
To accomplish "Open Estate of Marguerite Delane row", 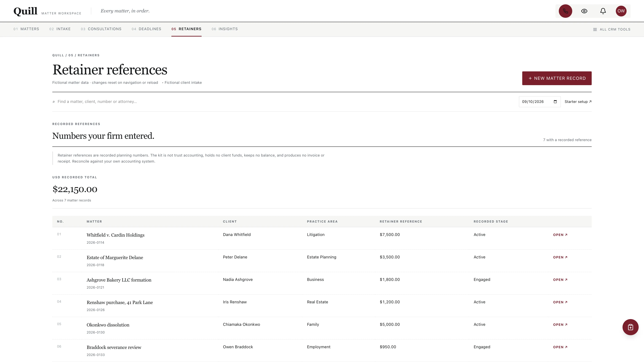I will pos(560,257).
